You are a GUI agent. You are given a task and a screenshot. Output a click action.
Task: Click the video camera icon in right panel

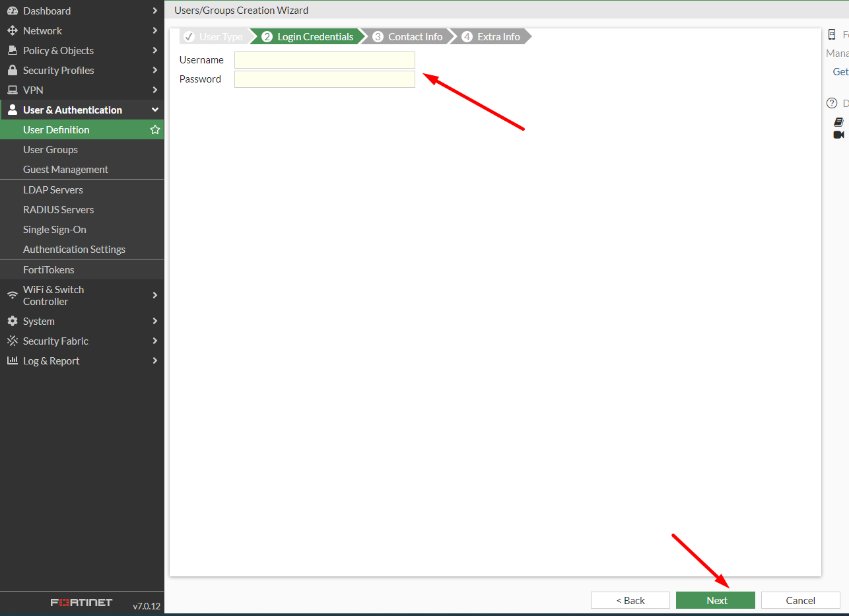[x=838, y=135]
